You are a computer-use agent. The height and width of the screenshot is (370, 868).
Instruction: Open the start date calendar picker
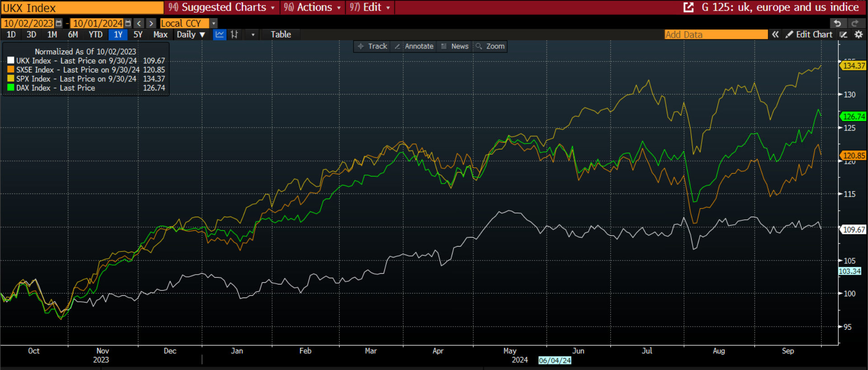coord(59,23)
